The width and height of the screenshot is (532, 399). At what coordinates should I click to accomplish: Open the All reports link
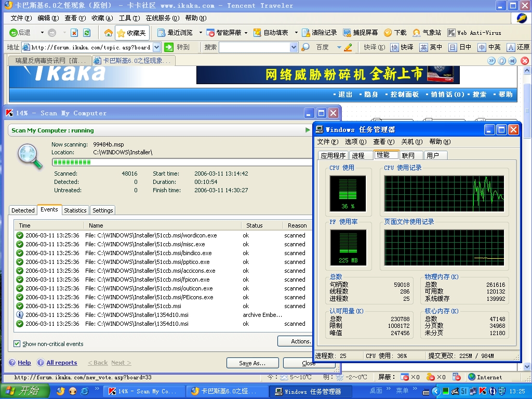click(61, 363)
